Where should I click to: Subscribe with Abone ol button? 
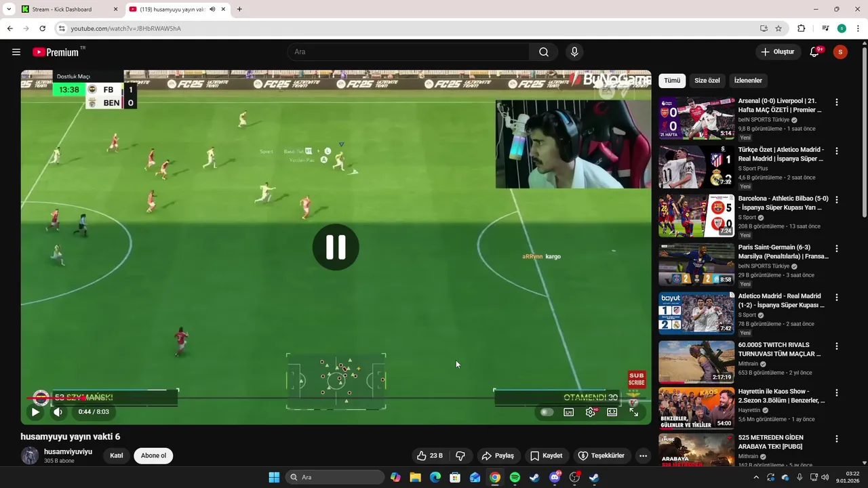coord(153,455)
